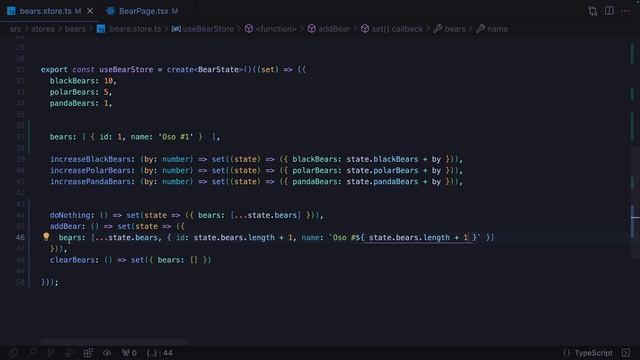
Task: Click line number 46 in the gutter
Action: (x=20, y=237)
